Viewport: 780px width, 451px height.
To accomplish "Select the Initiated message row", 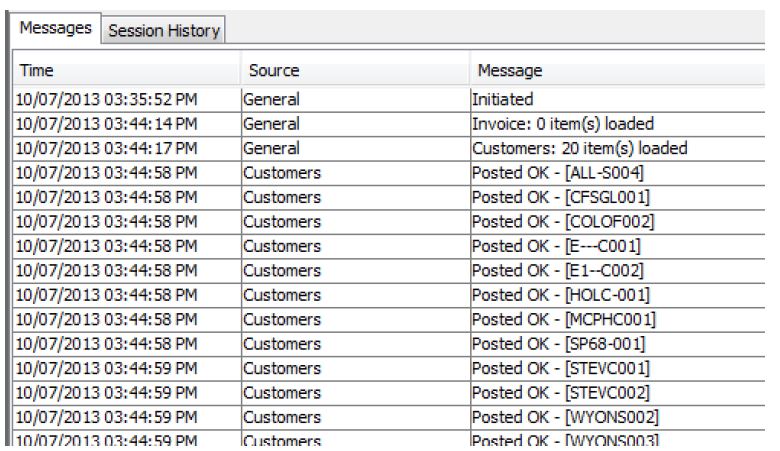I will point(504,100).
